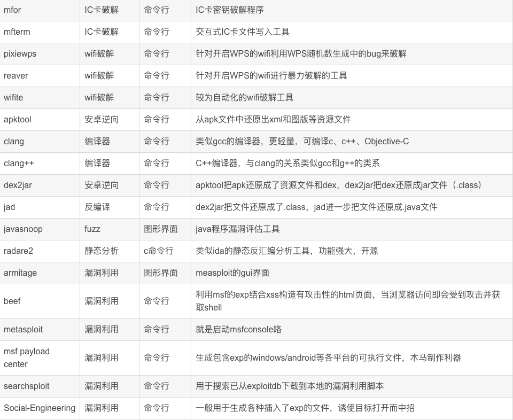The height and width of the screenshot is (420, 513).
Task: Select '漏洞利用' in the armitage row
Action: [x=102, y=273]
